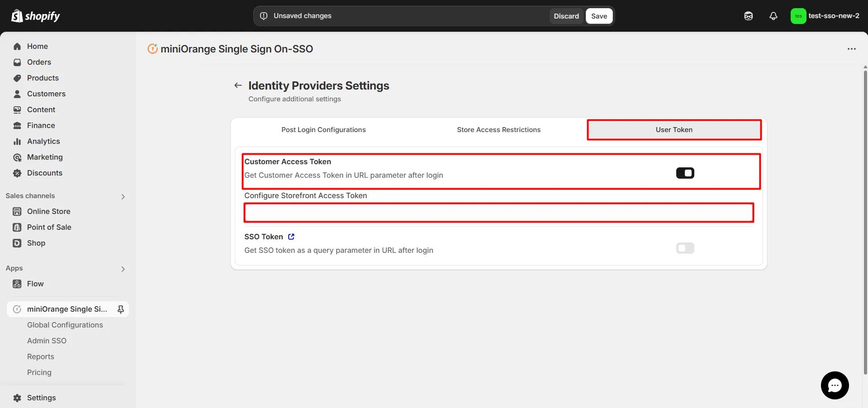Open the notifications bell
868x408 pixels.
[x=773, y=16]
